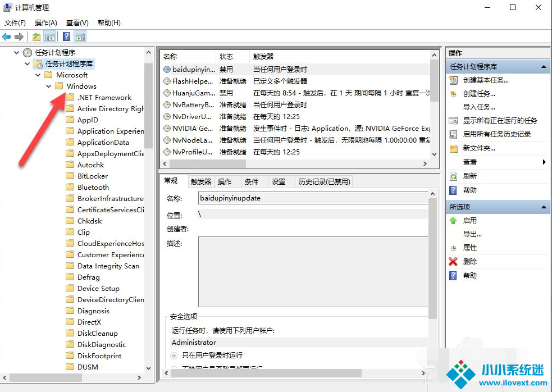The image size is (552, 392).
Task: Click 创建基本任务 icon in actions pane
Action: 453,80
